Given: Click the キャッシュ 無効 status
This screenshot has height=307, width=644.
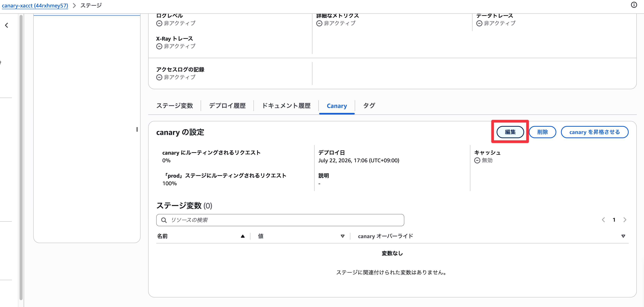Looking at the screenshot, I should point(483,161).
